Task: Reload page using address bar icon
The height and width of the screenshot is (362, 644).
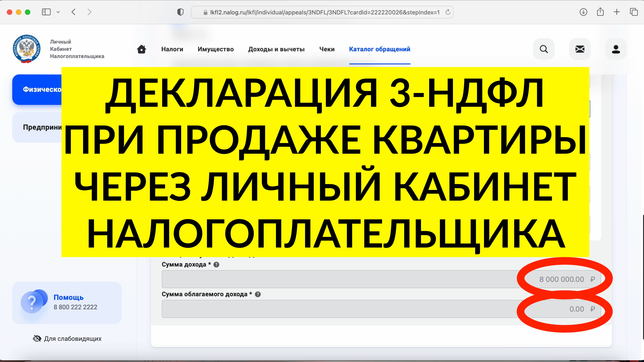Action: 448,12
